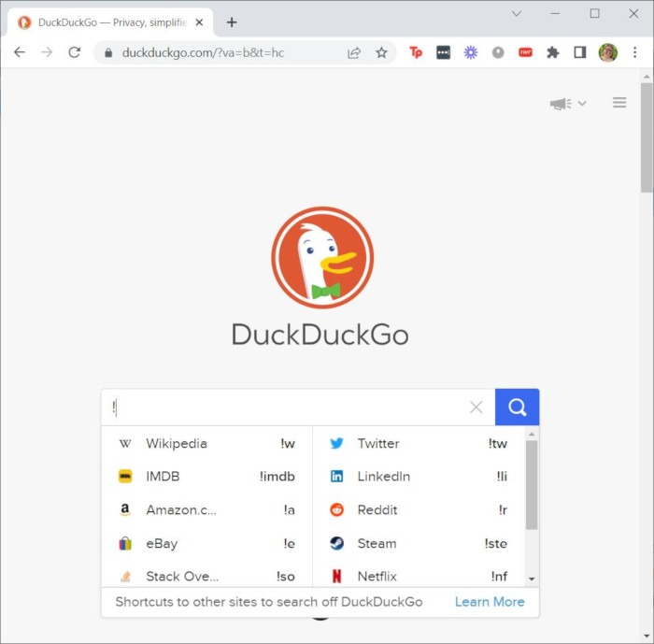The width and height of the screenshot is (654, 644).
Task: Open the megaphone announcements dropdown
Action: 568,103
